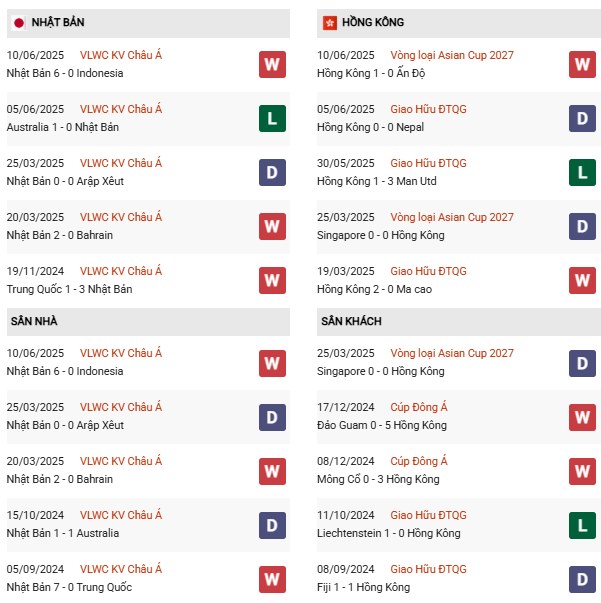Image resolution: width=601 pixels, height=603 pixels.
Task: Select the NHẬT BẢN section header
Action: 56,22
